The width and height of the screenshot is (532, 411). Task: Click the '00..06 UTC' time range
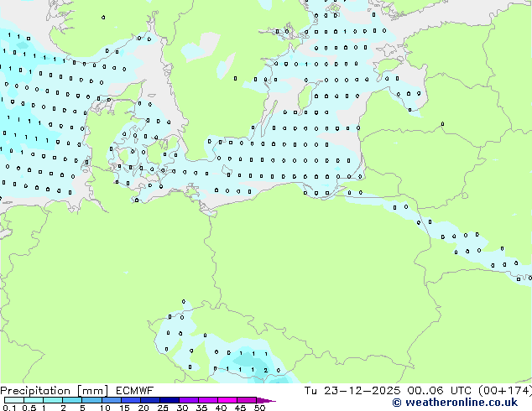[441, 391]
